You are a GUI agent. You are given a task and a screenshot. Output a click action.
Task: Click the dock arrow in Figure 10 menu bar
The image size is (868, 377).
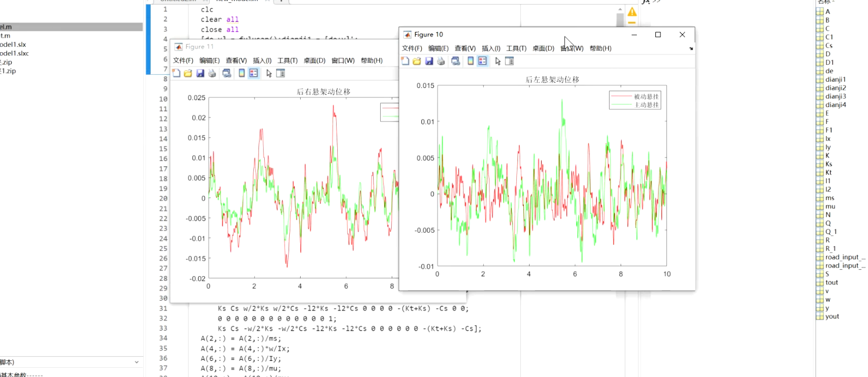click(x=691, y=49)
